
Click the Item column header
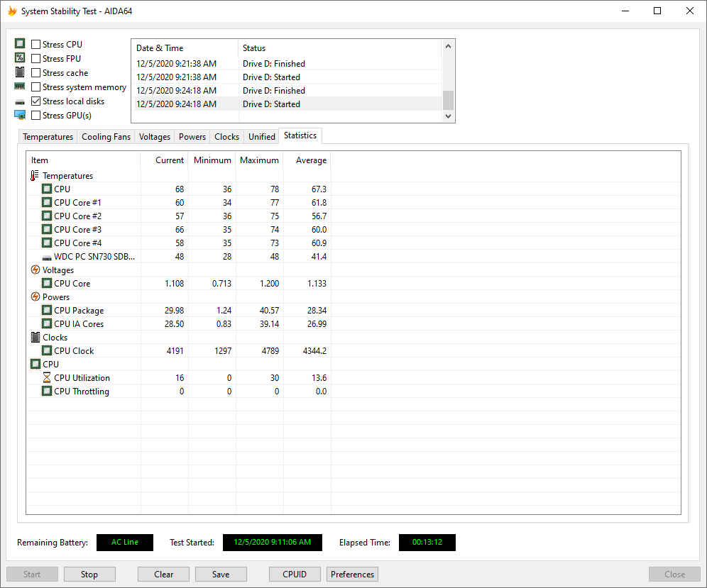coord(84,160)
